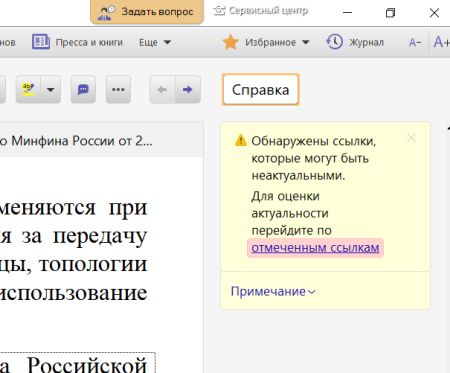The height and width of the screenshot is (373, 450).
Task: Click the text highlighter marker icon
Action: [28, 89]
